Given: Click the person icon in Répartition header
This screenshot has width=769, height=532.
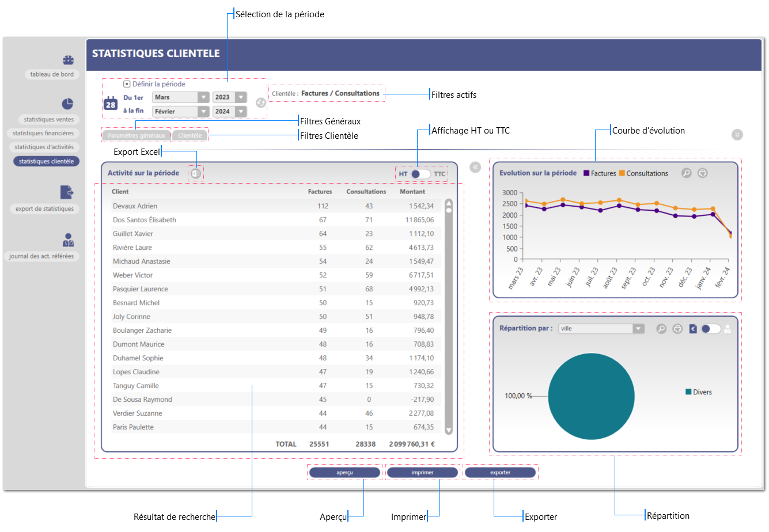Looking at the screenshot, I should click(x=728, y=329).
